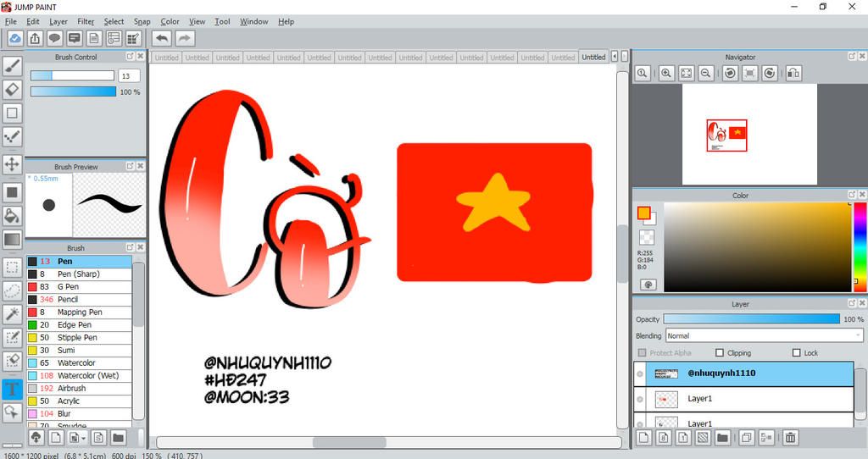
Task: Open the Filter menu
Action: [x=86, y=21]
